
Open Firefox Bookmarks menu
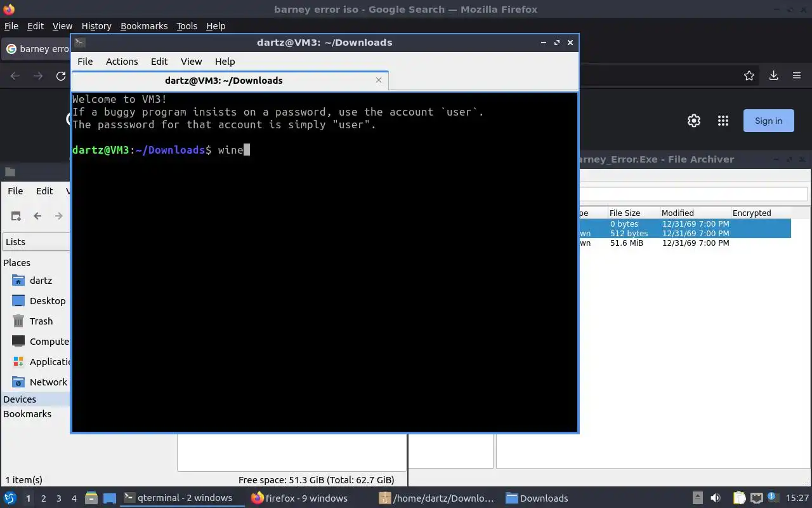tap(144, 26)
